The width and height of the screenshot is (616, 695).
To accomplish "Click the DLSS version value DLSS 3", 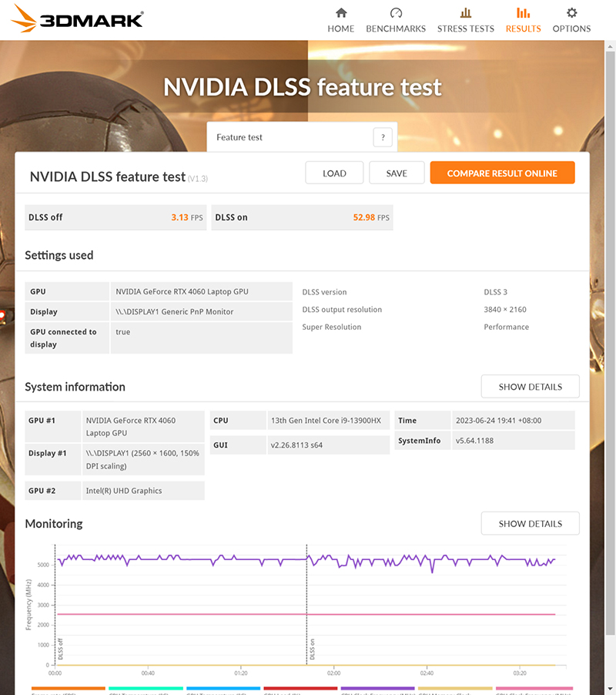I will click(x=496, y=292).
